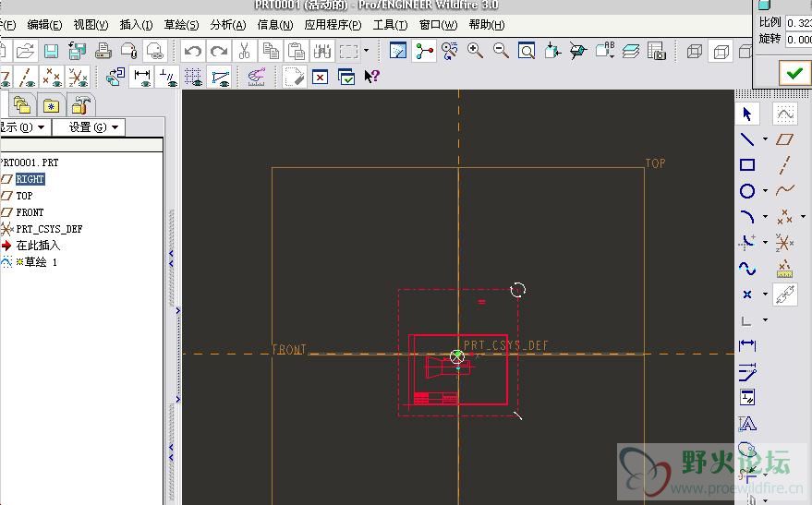
Task: Open the 视图(V) menu
Action: 91,25
